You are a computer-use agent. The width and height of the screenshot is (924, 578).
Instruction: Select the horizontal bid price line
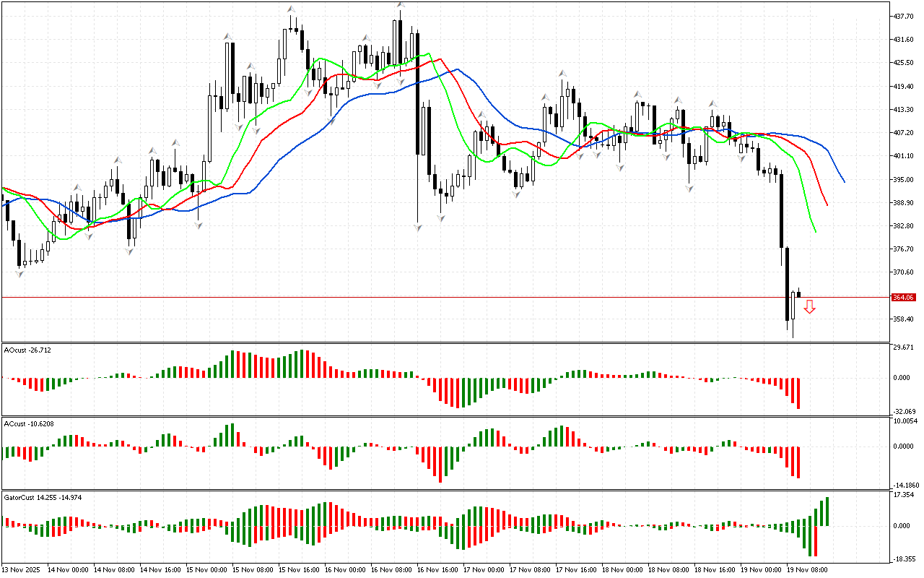pyautogui.click(x=433, y=297)
